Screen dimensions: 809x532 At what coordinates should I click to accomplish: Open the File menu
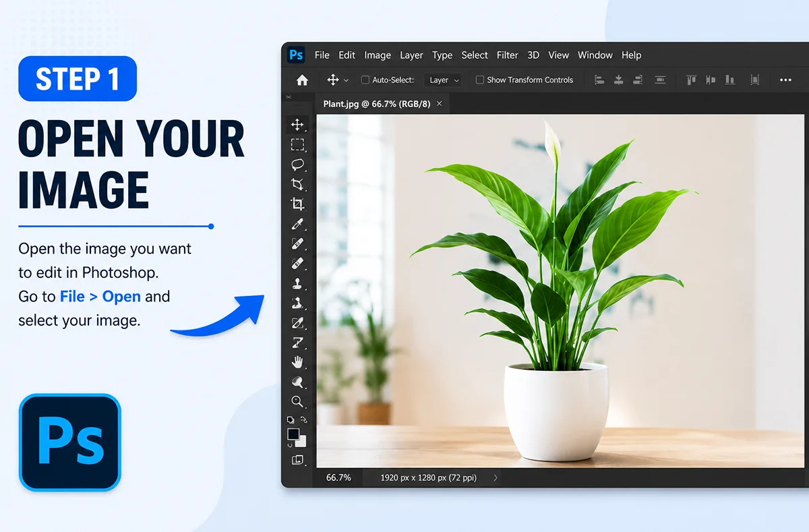[x=322, y=55]
